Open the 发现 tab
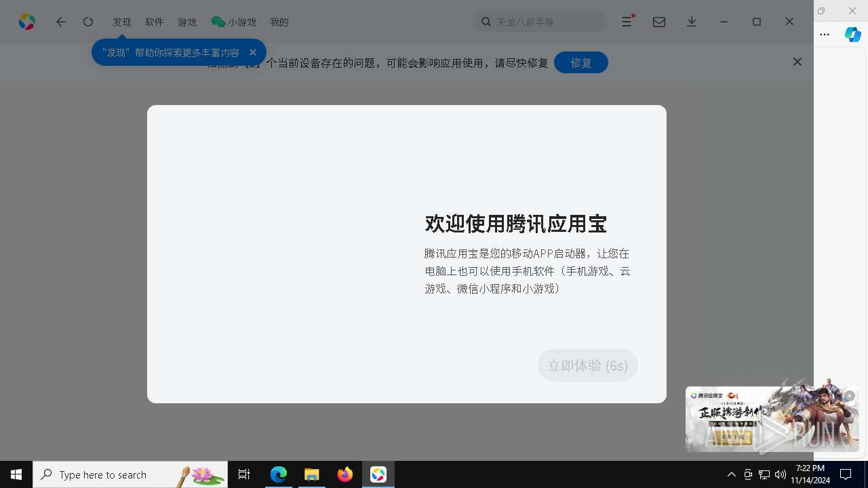Screen dimensions: 868x488 pos(122,22)
